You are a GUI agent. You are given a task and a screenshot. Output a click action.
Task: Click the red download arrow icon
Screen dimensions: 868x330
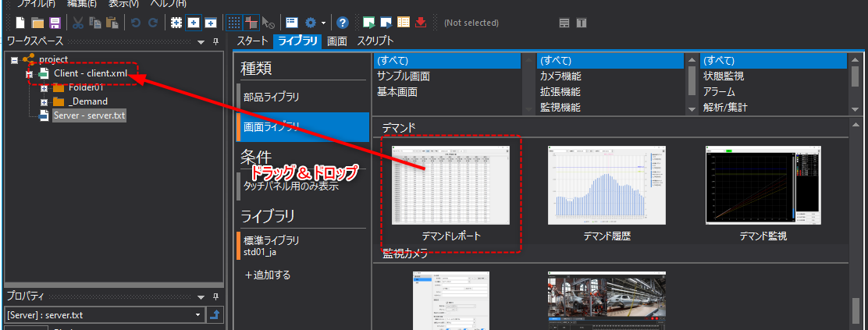421,23
